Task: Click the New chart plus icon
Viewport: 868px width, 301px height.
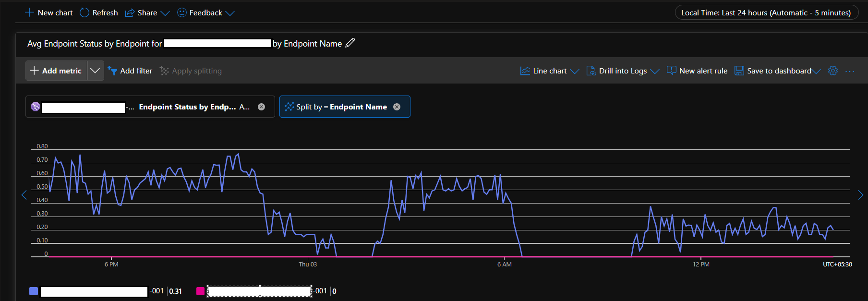Action: pyautogui.click(x=29, y=12)
